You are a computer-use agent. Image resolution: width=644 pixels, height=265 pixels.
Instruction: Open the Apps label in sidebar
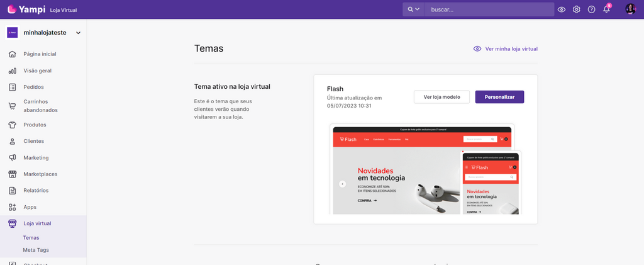coord(30,207)
